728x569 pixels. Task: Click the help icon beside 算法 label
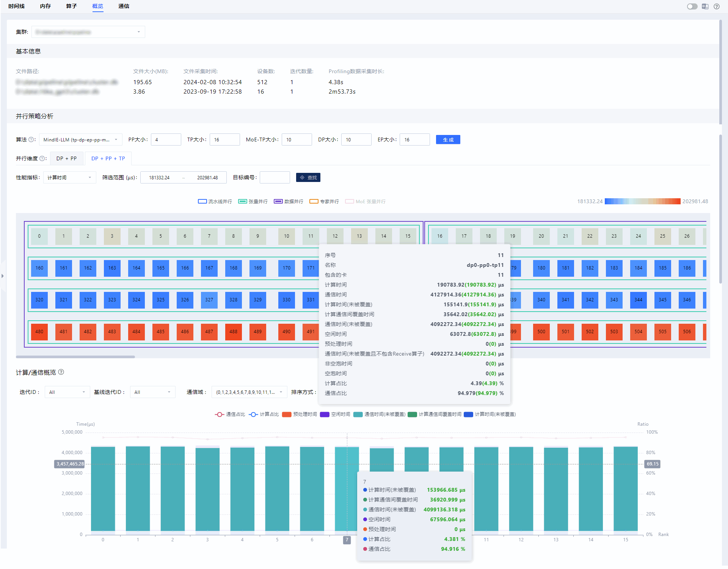(x=31, y=140)
